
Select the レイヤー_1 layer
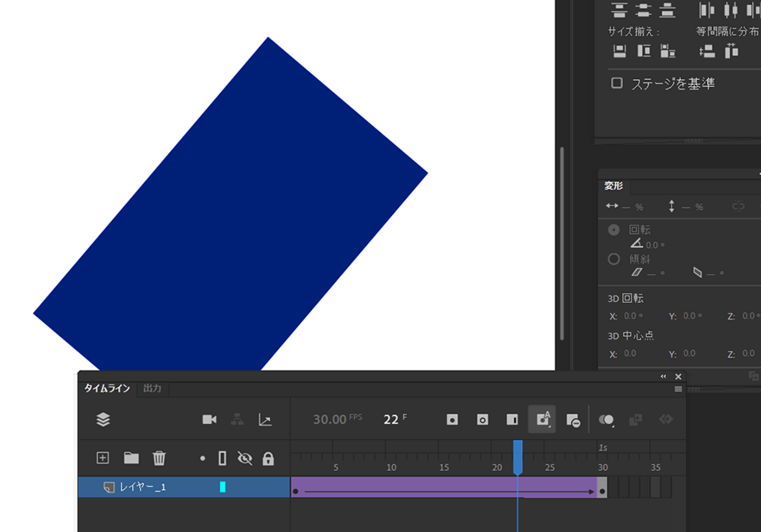143,487
